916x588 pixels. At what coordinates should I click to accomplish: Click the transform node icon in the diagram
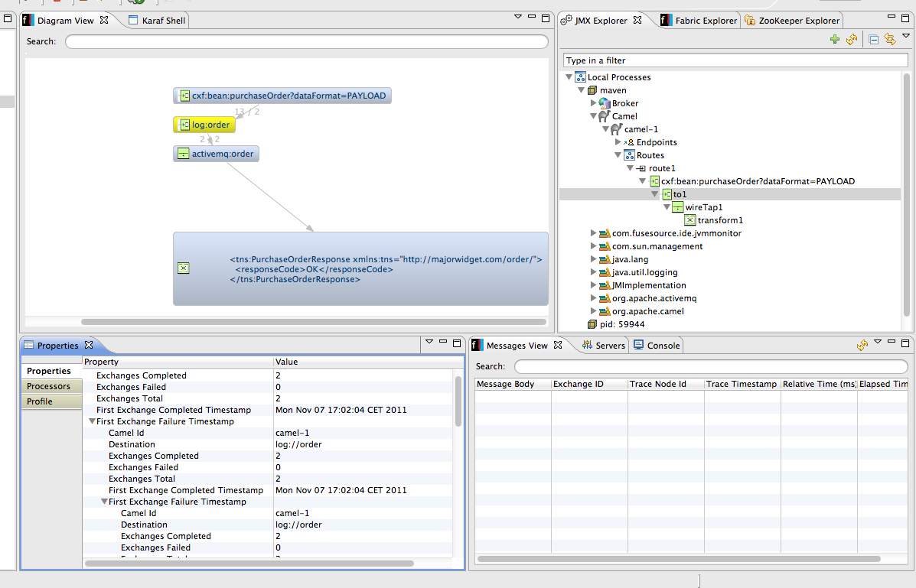coord(183,268)
